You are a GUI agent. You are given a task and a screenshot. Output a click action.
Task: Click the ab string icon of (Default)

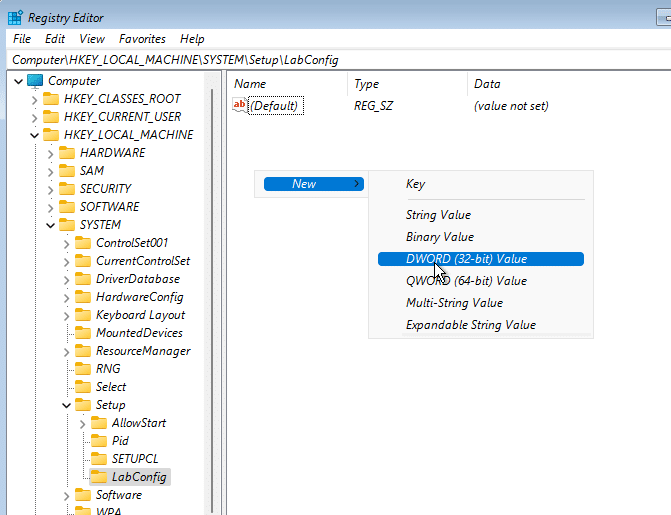coord(240,105)
